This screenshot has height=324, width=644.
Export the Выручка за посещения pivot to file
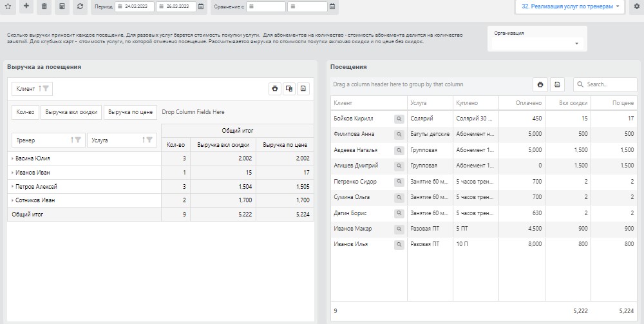coord(303,89)
